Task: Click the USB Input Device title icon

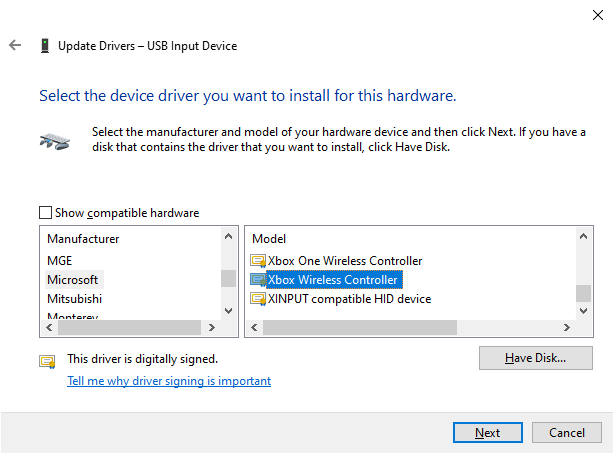Action: click(x=45, y=46)
